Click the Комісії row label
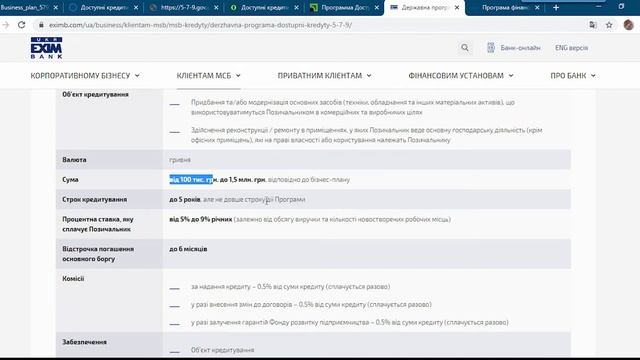Image resolution: width=640 pixels, height=360 pixels. [73, 279]
